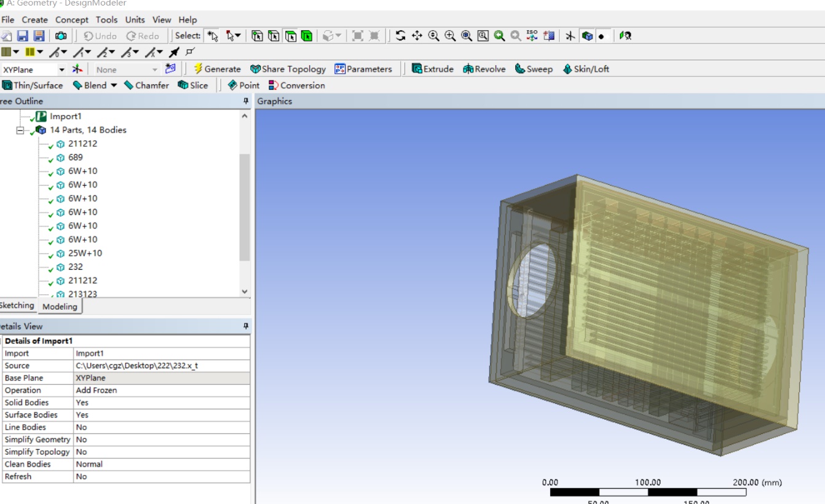This screenshot has width=825, height=504.
Task: Select the Revolve tool
Action: [484, 69]
